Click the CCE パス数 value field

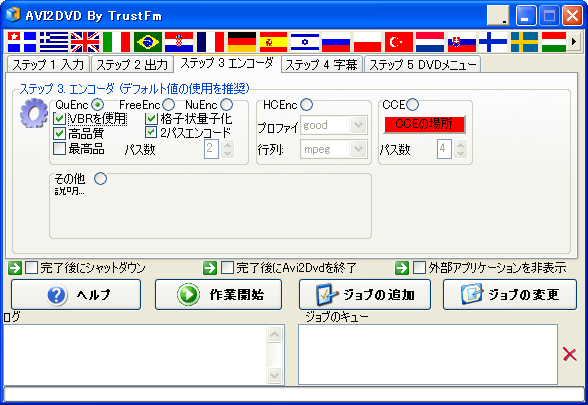444,149
